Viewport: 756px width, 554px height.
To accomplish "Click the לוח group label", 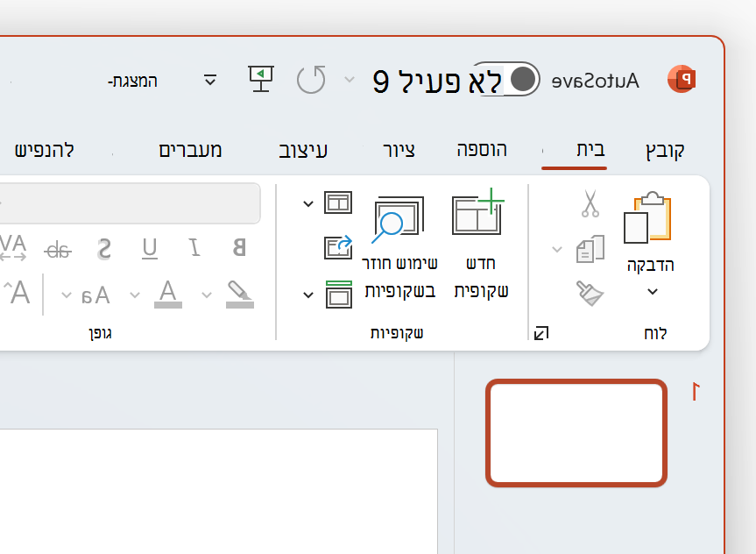I will pyautogui.click(x=655, y=333).
